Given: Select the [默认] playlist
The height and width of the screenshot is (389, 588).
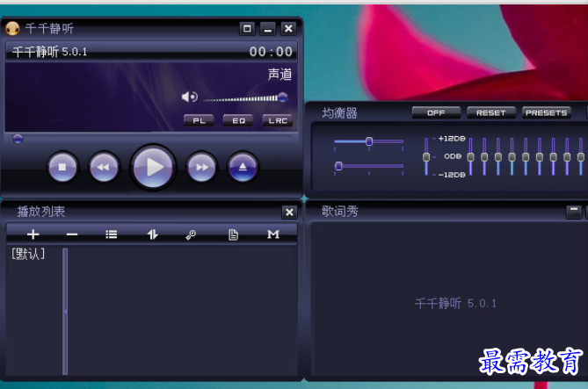Looking at the screenshot, I should coord(28,254).
